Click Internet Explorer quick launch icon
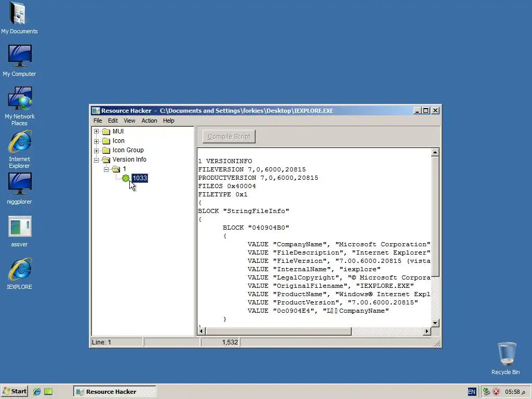 tap(37, 392)
